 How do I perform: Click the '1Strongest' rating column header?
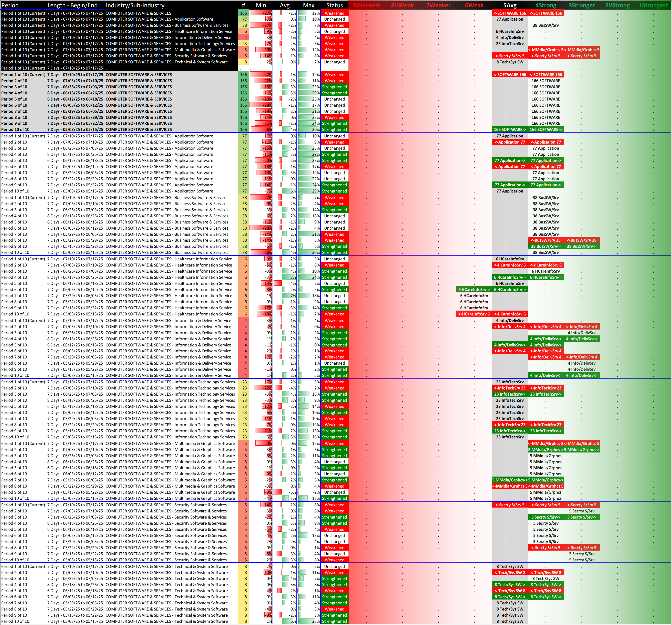point(653,5)
